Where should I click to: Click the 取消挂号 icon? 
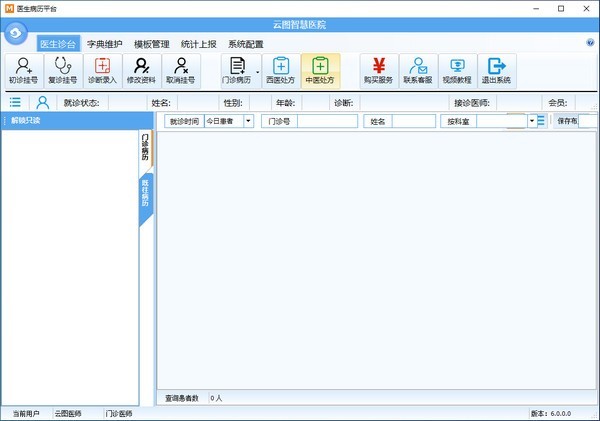[x=181, y=71]
